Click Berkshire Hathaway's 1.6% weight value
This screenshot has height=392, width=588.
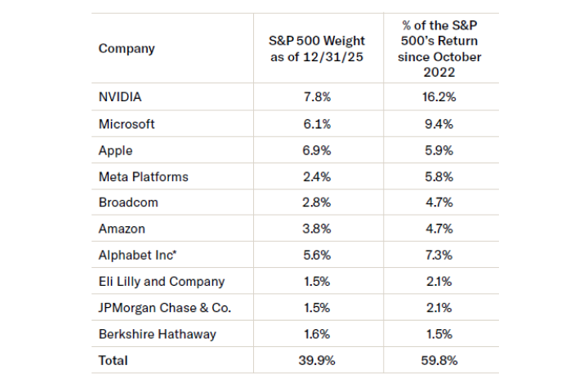pos(317,334)
